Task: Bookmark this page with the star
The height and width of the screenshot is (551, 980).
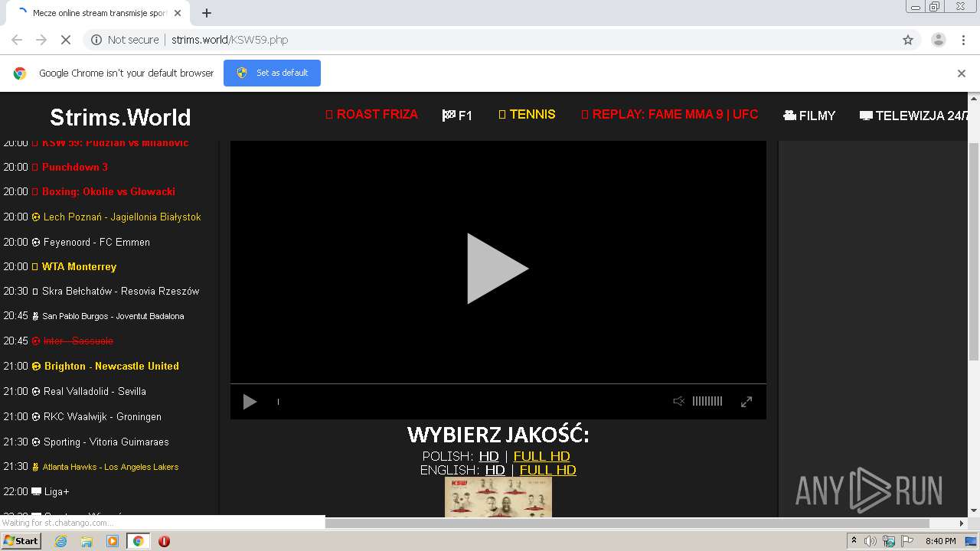Action: click(908, 40)
